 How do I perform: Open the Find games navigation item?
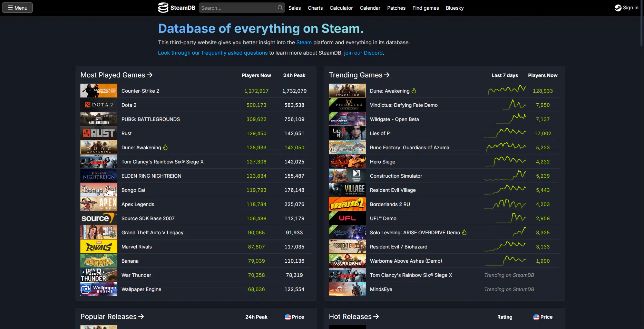pyautogui.click(x=426, y=8)
